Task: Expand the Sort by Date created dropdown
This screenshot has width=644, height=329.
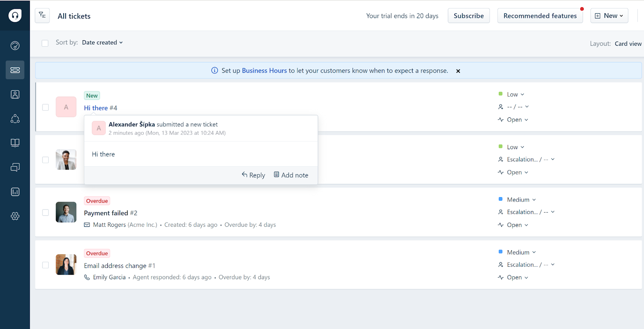Action: point(102,43)
